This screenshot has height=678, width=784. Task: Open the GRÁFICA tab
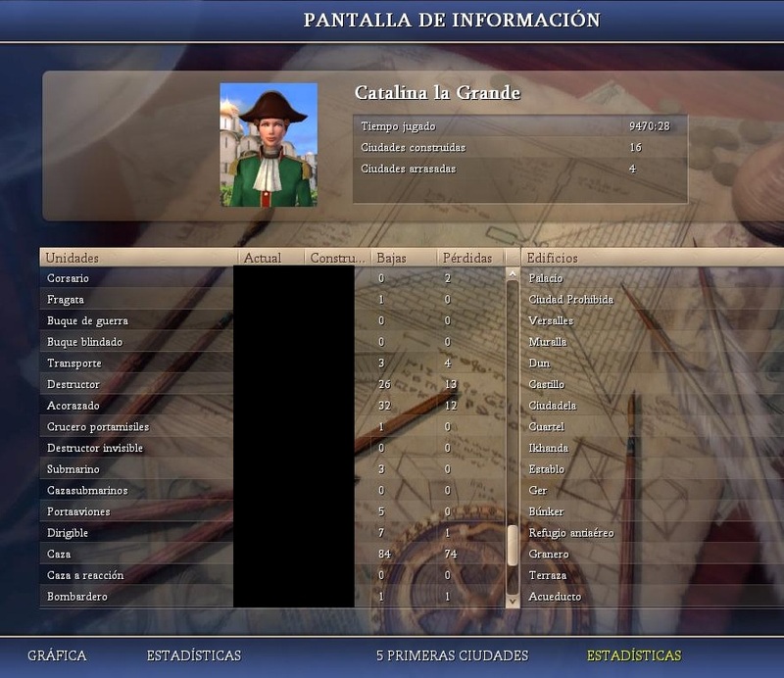click(x=57, y=655)
